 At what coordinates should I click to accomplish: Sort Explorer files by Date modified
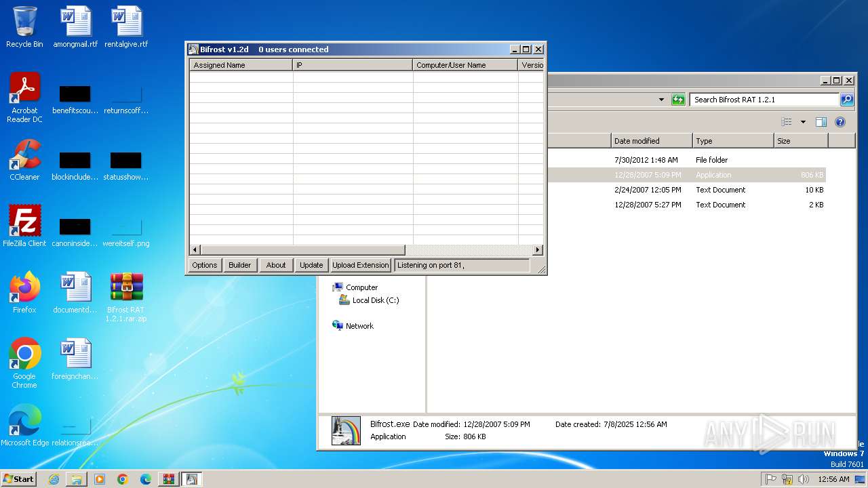coord(652,141)
